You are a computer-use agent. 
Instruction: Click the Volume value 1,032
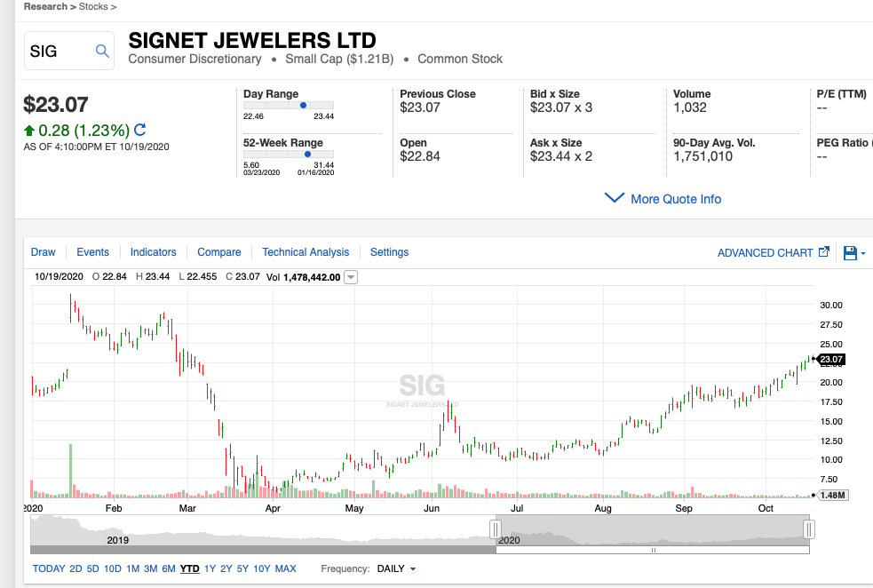(690, 107)
